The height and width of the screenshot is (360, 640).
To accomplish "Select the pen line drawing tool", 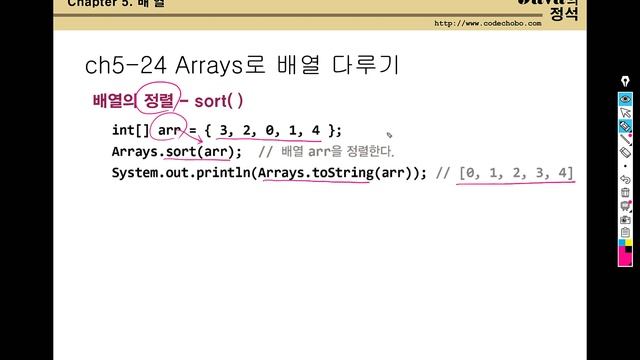I will [x=625, y=139].
